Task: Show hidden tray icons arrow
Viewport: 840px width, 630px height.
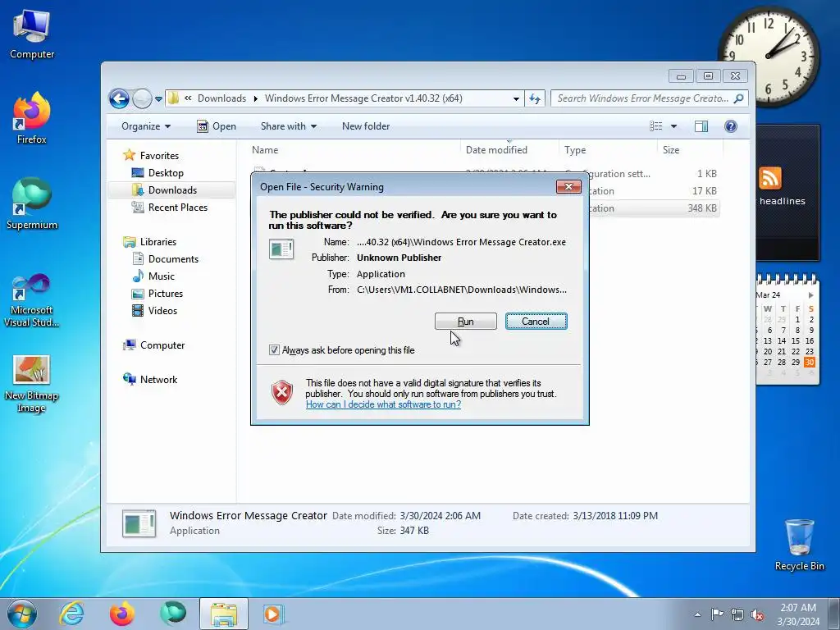Action: [697, 614]
